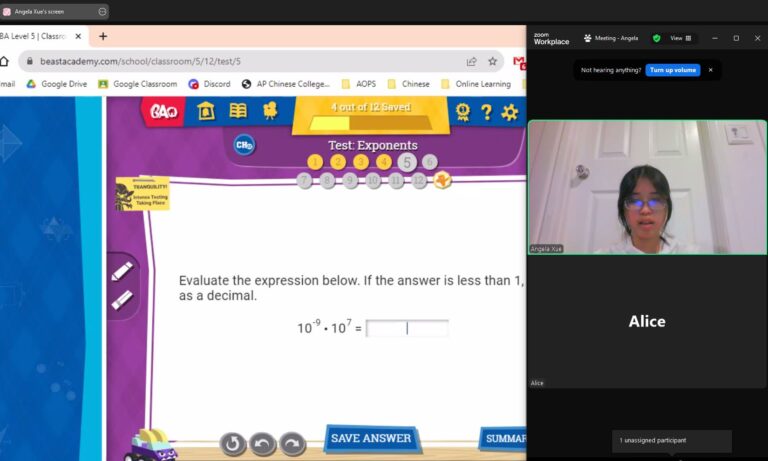This screenshot has height=461, width=768.
Task: Go to question 3 bubble
Action: [361, 162]
